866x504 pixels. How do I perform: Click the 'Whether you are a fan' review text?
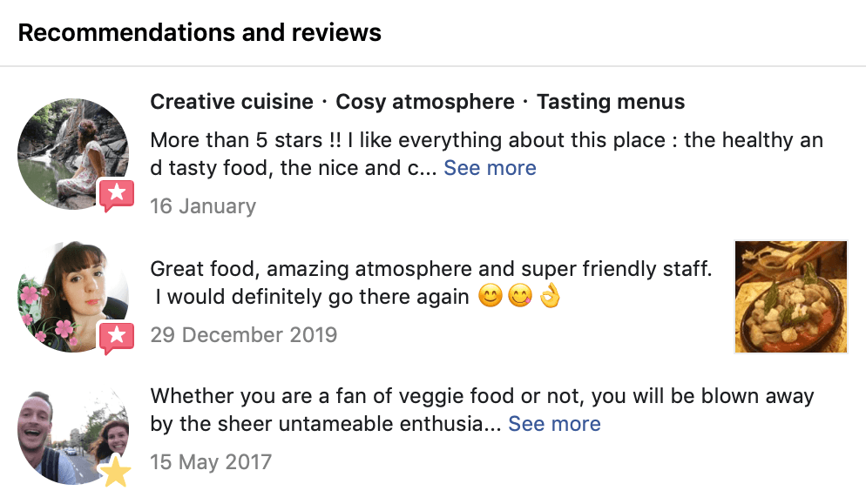point(482,397)
